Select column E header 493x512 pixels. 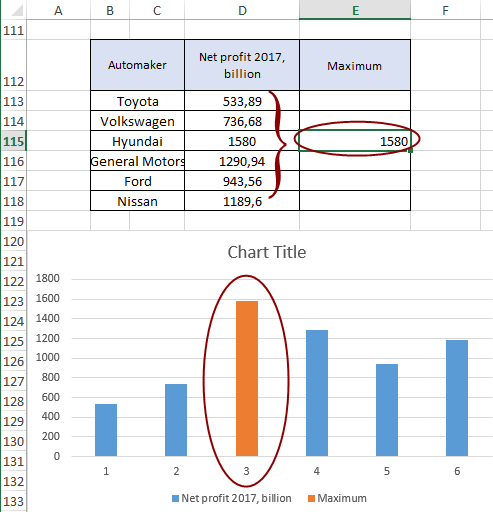(x=355, y=10)
